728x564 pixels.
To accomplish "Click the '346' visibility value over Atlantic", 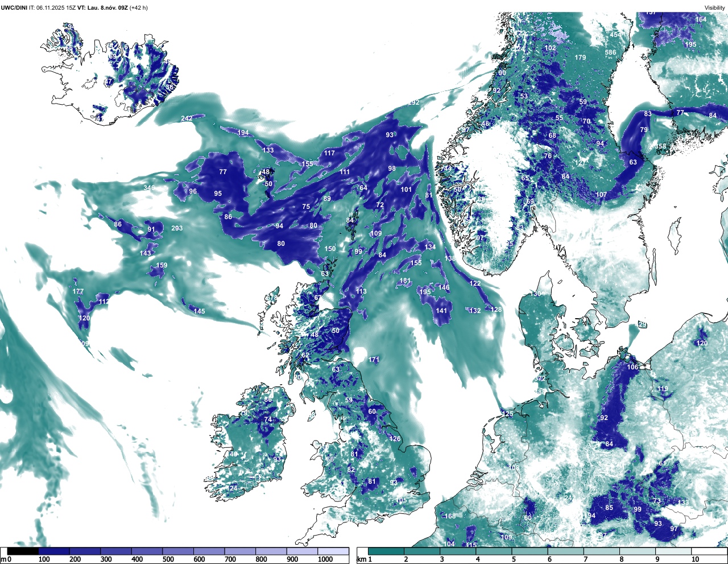I will [149, 188].
